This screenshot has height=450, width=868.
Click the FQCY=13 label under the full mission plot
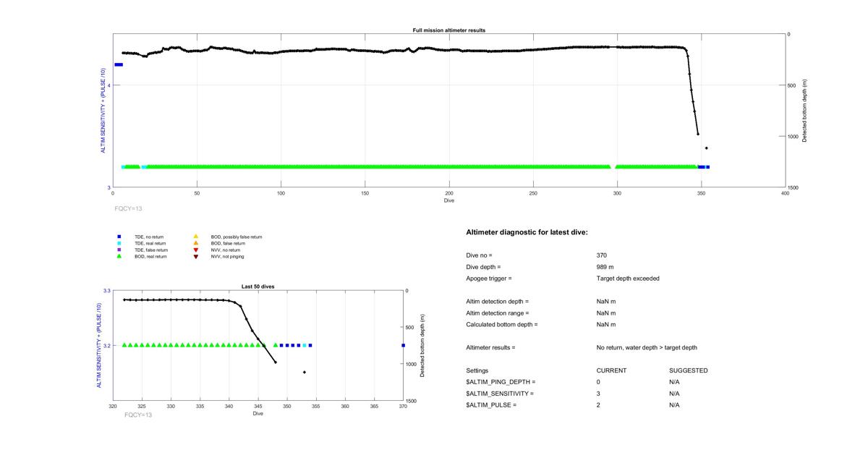tap(128, 208)
